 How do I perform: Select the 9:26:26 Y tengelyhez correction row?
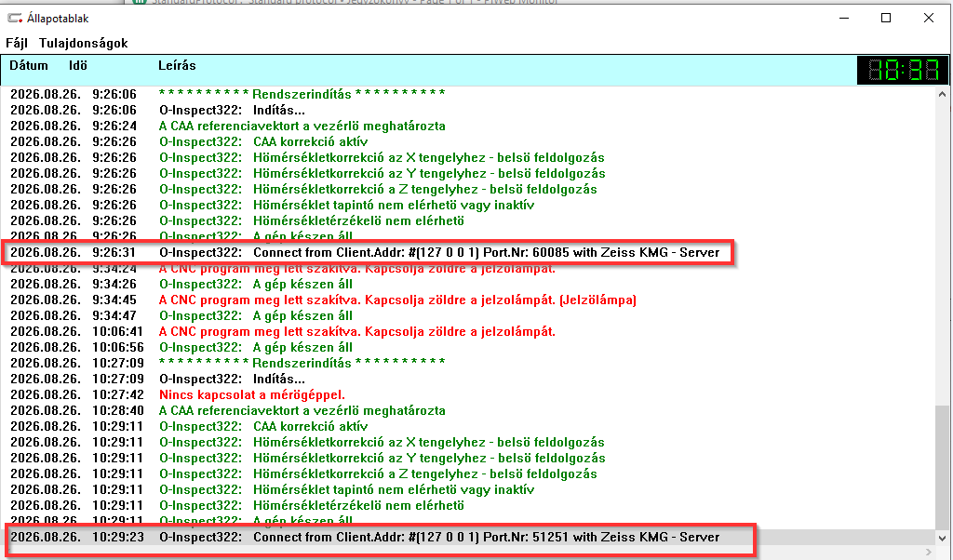(x=468, y=173)
